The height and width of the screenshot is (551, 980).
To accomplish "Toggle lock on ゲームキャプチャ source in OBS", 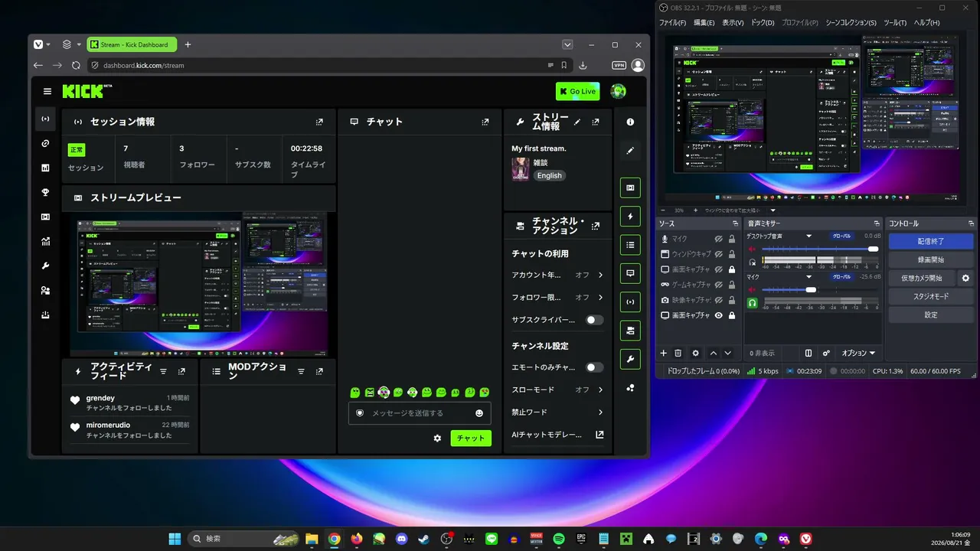I will pos(732,285).
